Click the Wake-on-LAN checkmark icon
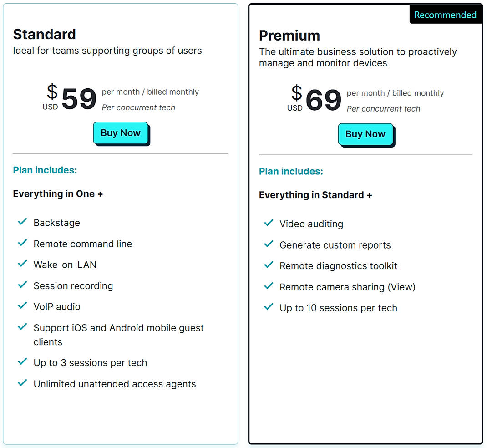Screen dimensions: 487x448 click(23, 264)
